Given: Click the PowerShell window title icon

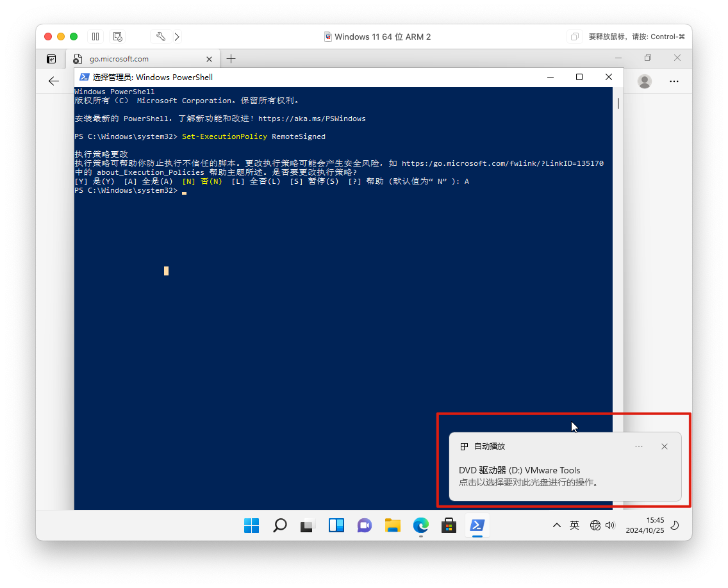Looking at the screenshot, I should (84, 77).
